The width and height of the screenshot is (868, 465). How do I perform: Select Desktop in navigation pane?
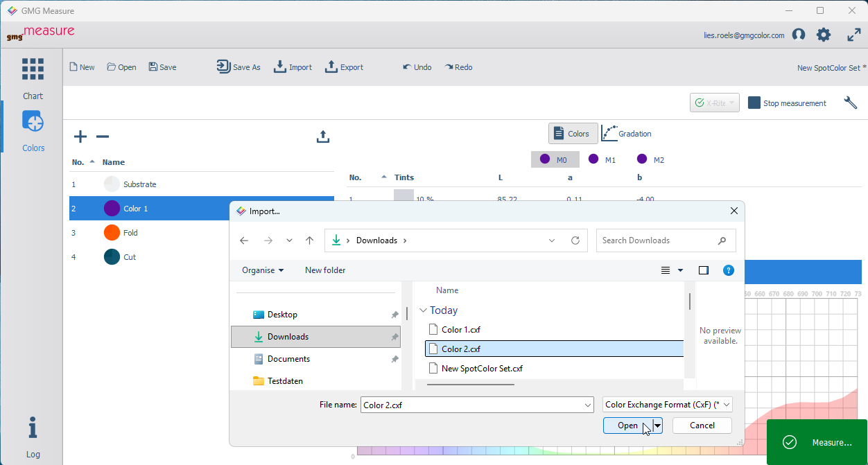tap(316, 315)
